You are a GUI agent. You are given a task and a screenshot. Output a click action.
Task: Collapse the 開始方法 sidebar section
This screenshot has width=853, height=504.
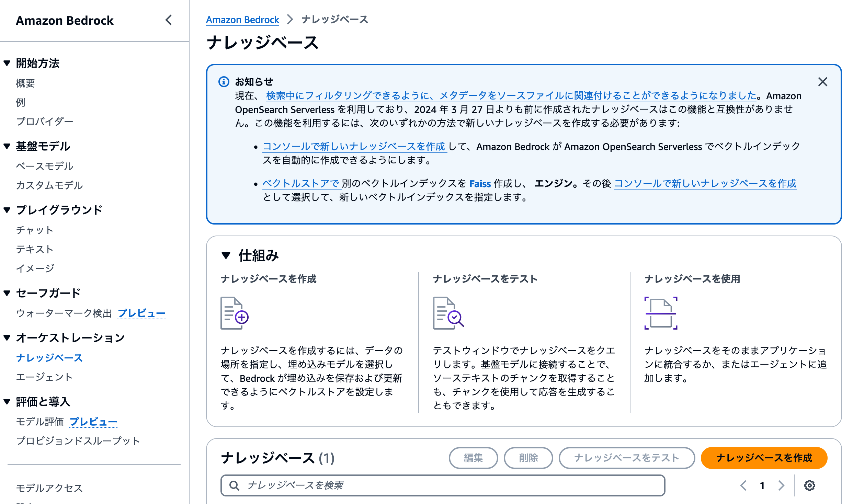point(7,63)
